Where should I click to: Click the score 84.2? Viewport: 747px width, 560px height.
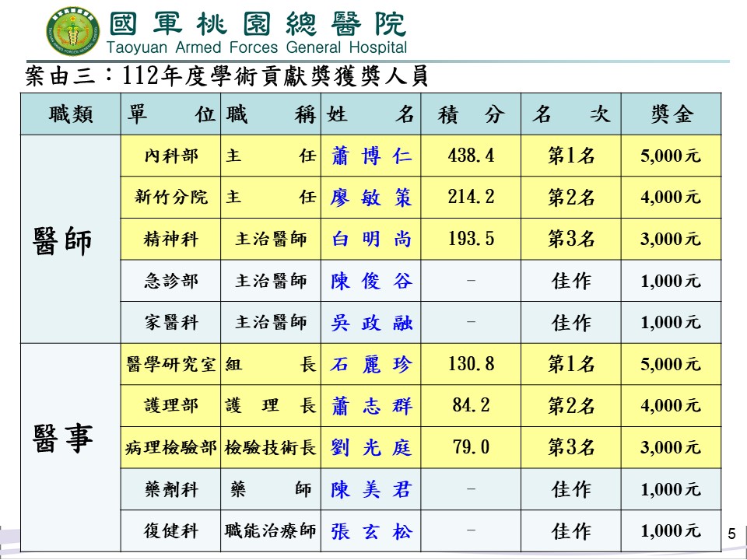[471, 406]
